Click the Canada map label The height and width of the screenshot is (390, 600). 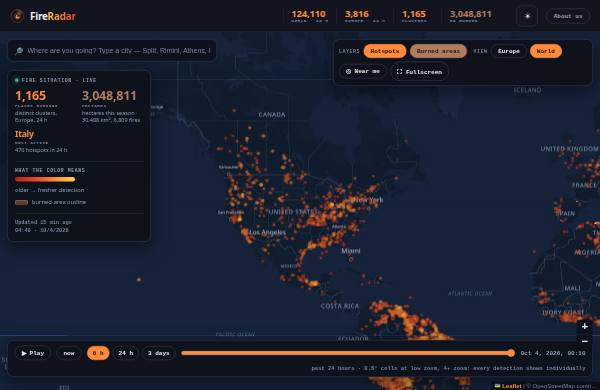[x=272, y=115]
